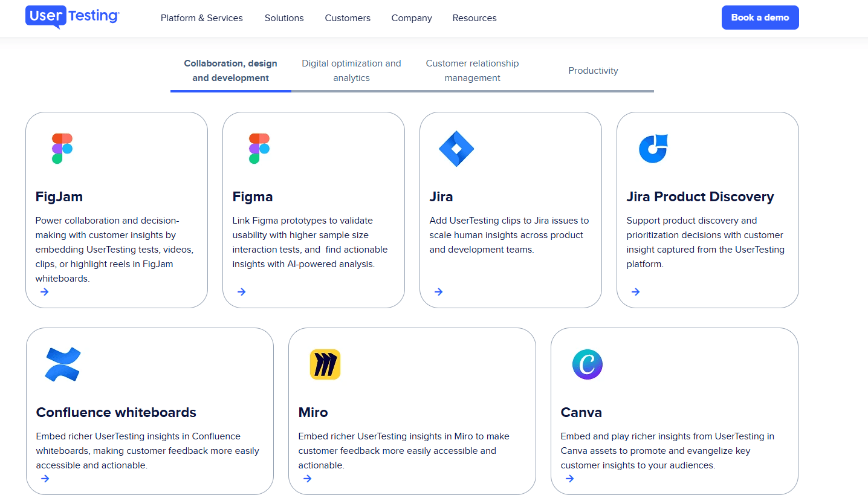The height and width of the screenshot is (498, 868).
Task: Click the Confluence logo icon
Action: [x=62, y=364]
